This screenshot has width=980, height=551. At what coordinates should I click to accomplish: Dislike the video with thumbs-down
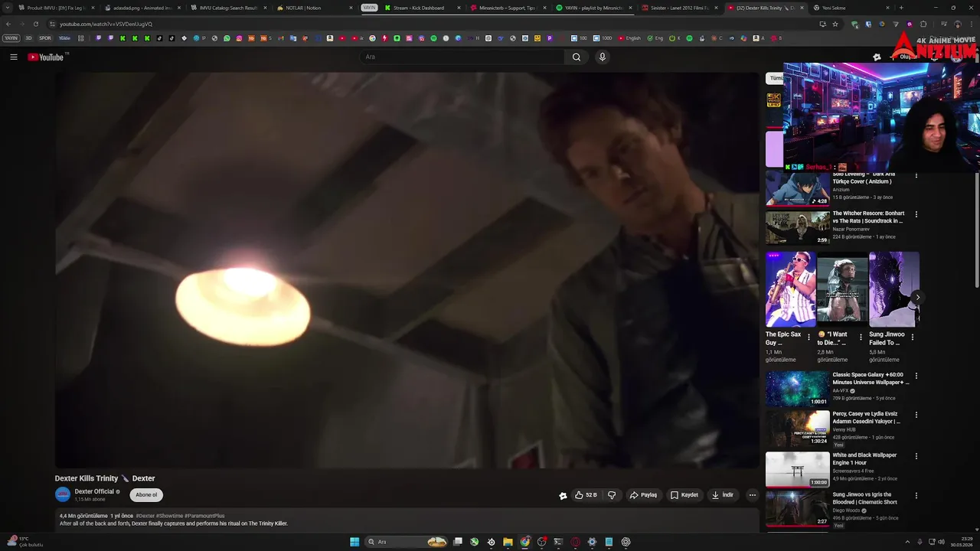click(611, 495)
